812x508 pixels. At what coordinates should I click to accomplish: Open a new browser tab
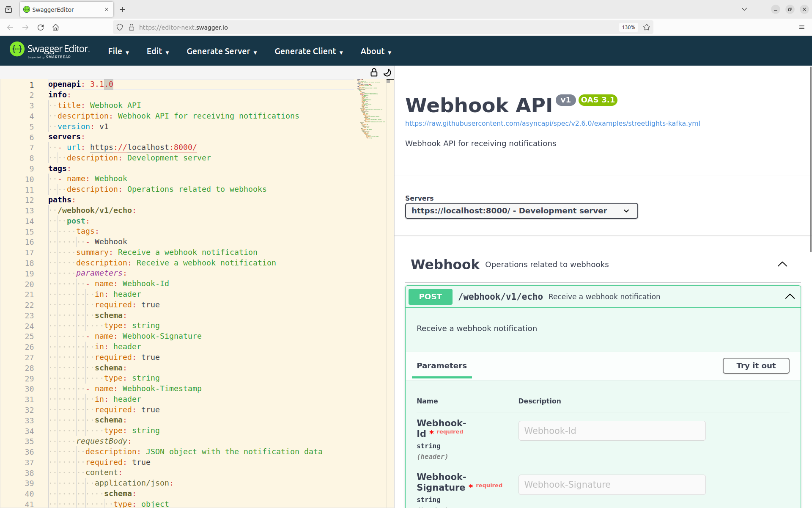[x=123, y=9]
